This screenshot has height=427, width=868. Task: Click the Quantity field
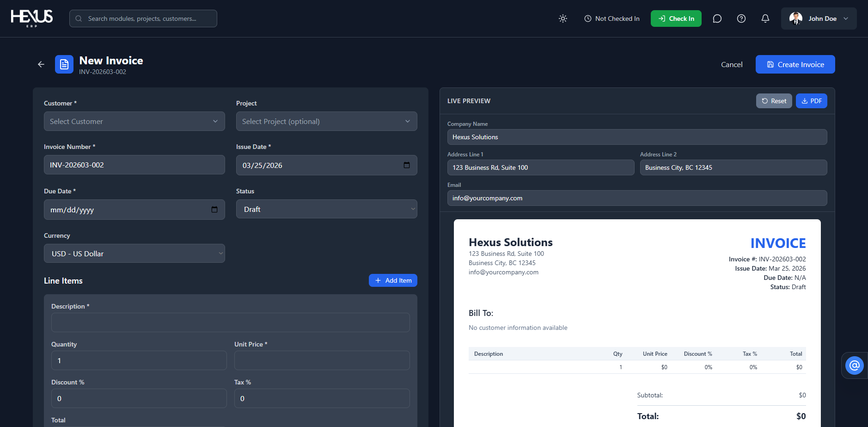tap(139, 360)
